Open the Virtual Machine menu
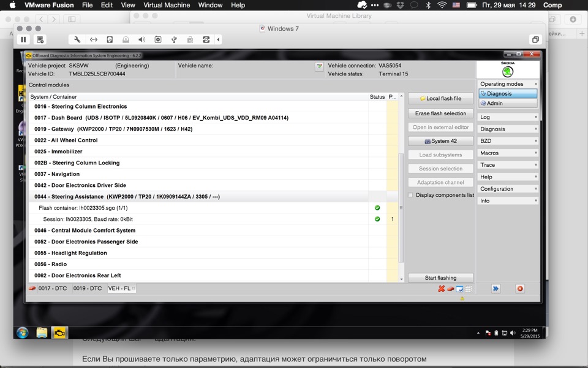This screenshot has width=588, height=368. pos(167,6)
